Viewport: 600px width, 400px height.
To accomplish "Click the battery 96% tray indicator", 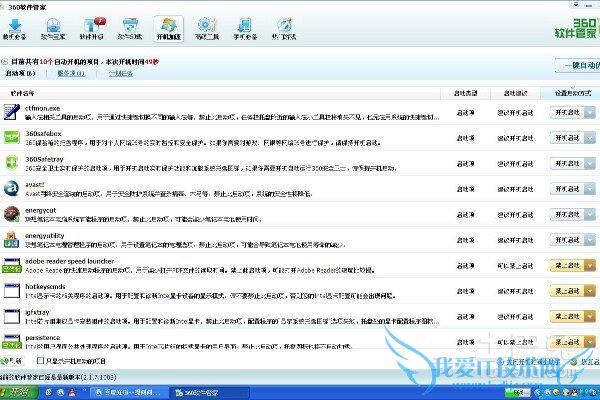I will (x=517, y=393).
